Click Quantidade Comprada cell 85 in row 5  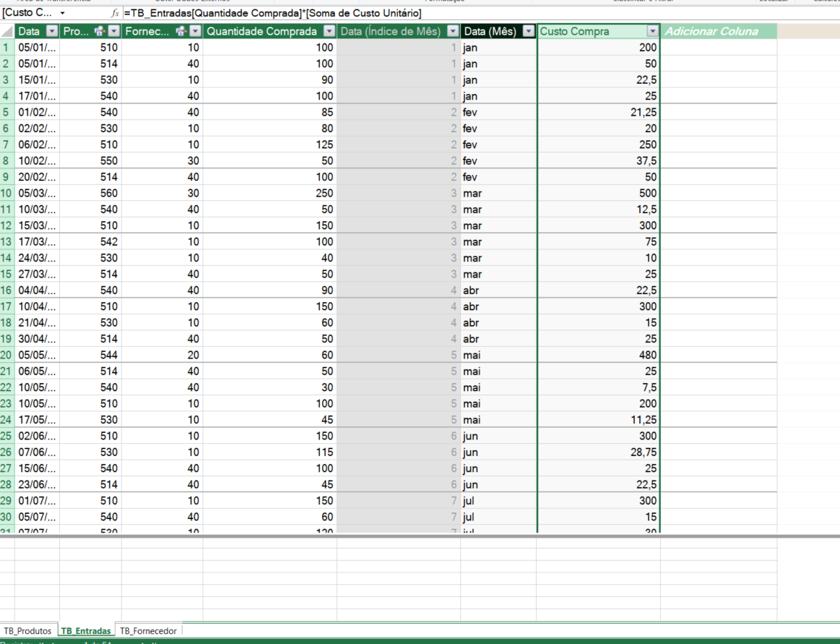tap(270, 112)
